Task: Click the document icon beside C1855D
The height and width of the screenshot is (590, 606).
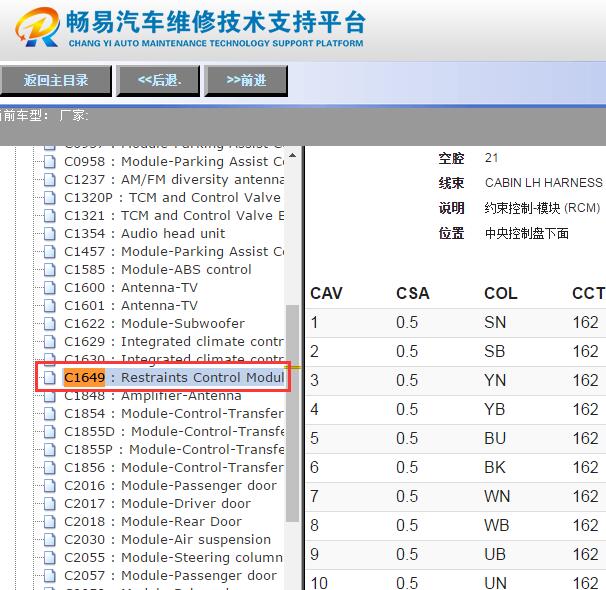Action: pos(49,432)
